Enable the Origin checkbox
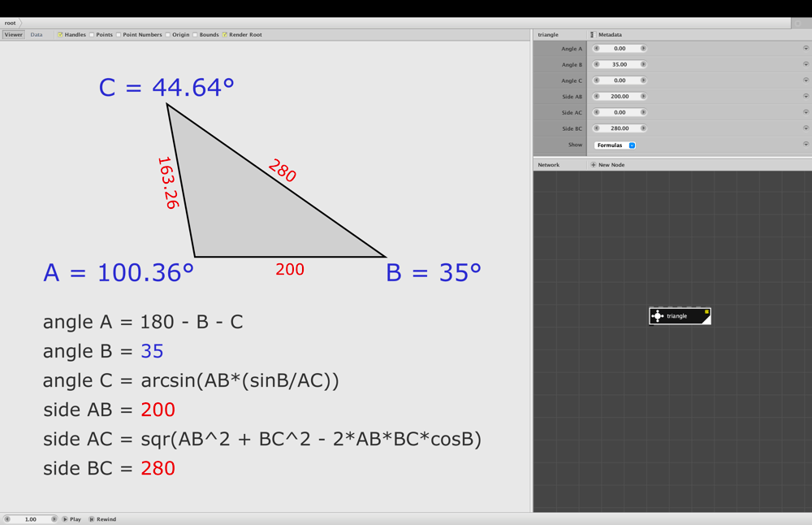812x525 pixels. point(168,35)
